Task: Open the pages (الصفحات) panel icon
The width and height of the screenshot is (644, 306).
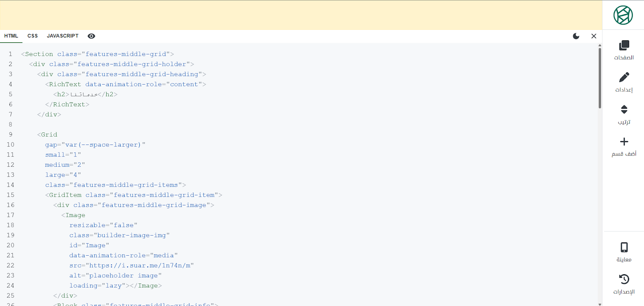Action: [x=624, y=45]
